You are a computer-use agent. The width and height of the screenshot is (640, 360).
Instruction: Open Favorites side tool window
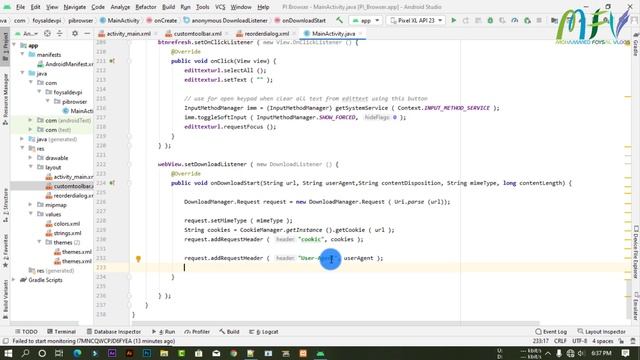pyautogui.click(x=5, y=251)
